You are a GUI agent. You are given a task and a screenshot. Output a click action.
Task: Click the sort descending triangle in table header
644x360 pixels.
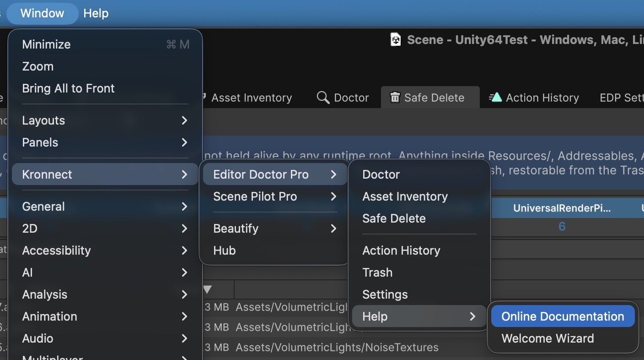coord(208,289)
